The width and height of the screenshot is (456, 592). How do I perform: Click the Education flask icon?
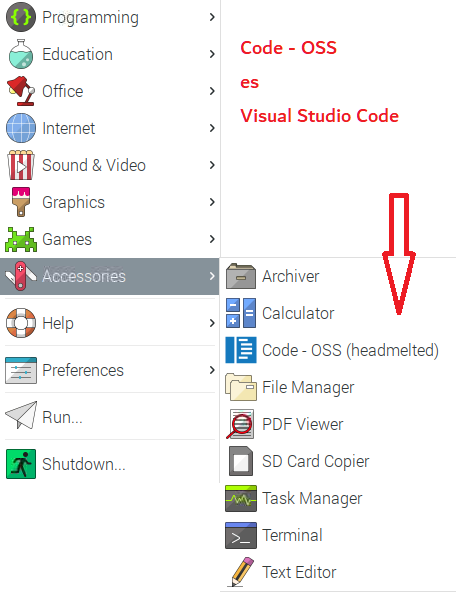click(x=21, y=54)
